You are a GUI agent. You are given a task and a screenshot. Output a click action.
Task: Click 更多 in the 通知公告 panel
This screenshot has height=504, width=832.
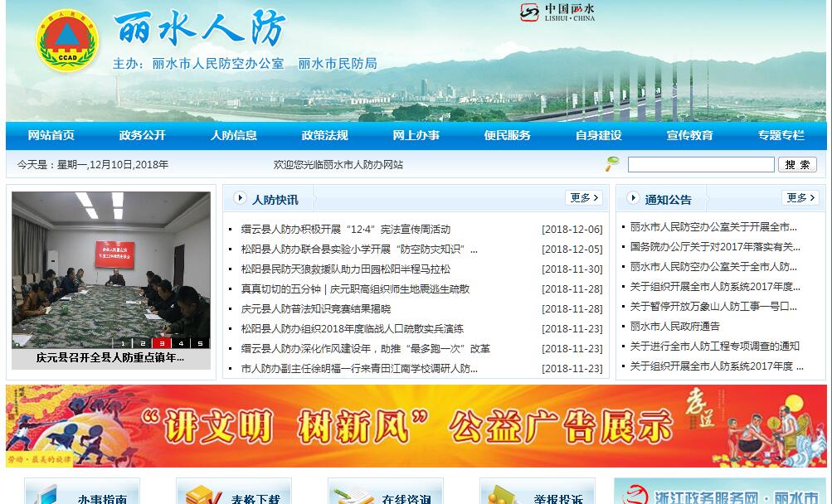coord(800,198)
